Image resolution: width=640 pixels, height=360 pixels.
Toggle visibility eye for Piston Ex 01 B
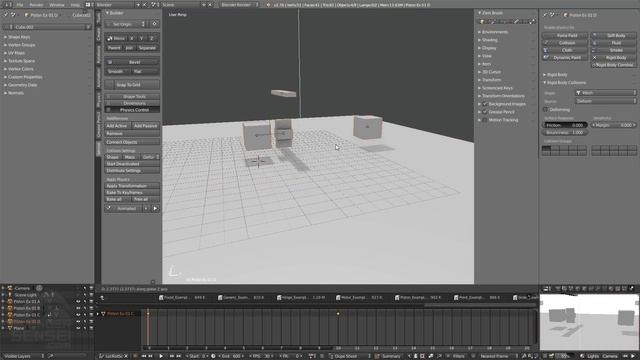(x=78, y=308)
